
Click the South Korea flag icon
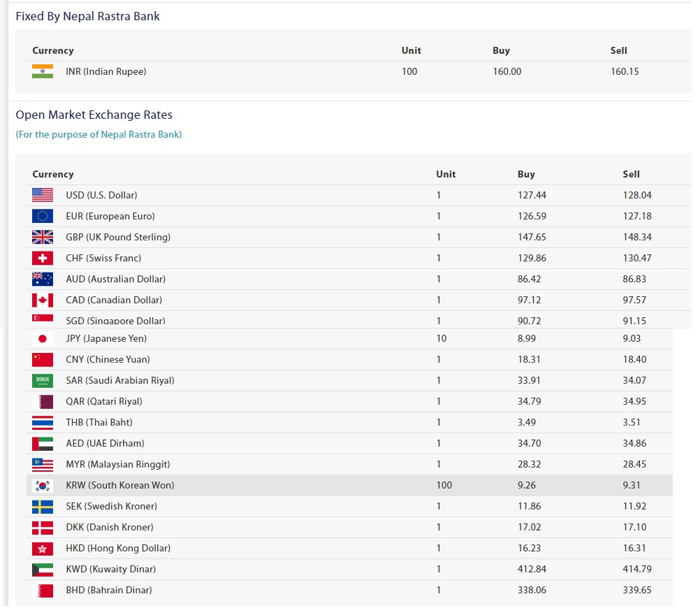pos(43,486)
